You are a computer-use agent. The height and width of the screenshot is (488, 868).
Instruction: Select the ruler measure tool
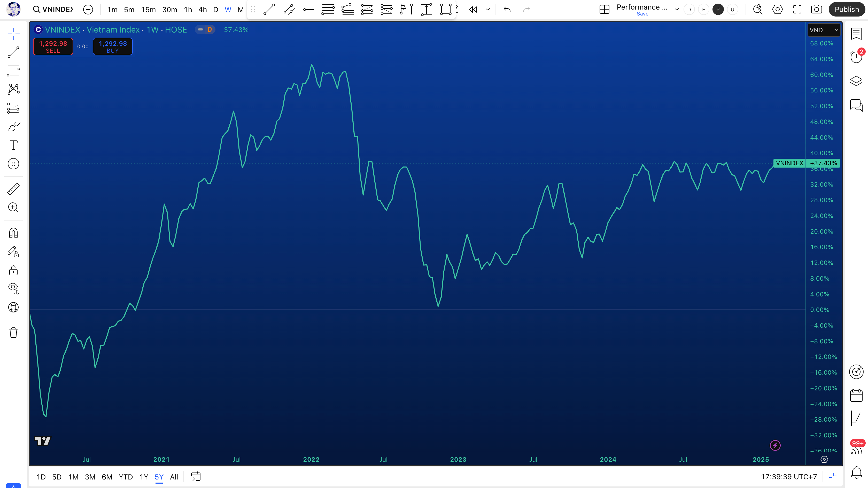(13, 189)
